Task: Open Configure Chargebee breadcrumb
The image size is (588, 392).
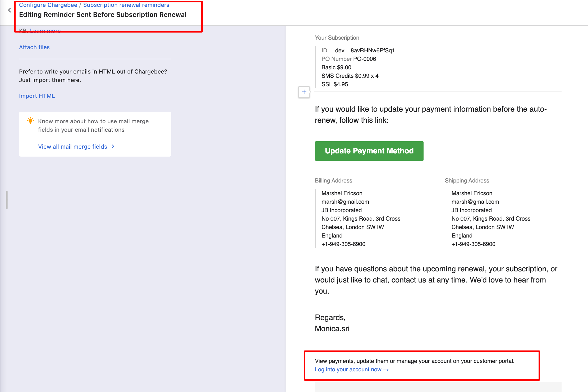Action: 48,5
